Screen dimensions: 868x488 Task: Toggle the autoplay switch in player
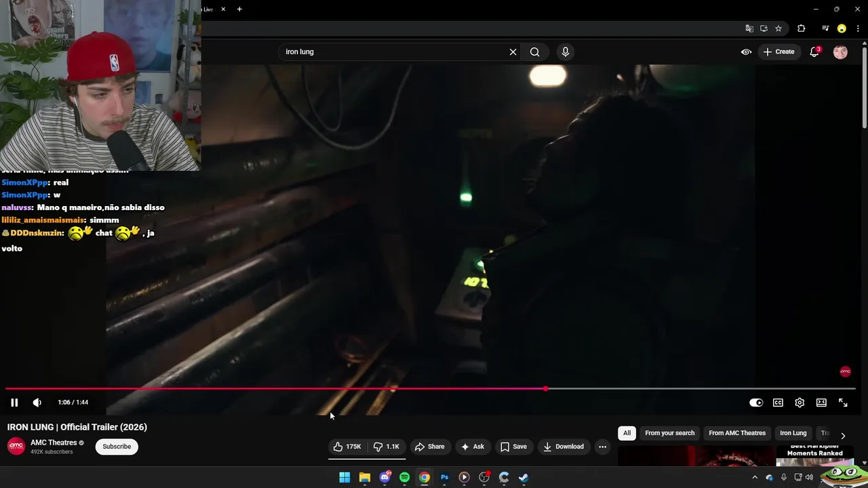click(756, 403)
